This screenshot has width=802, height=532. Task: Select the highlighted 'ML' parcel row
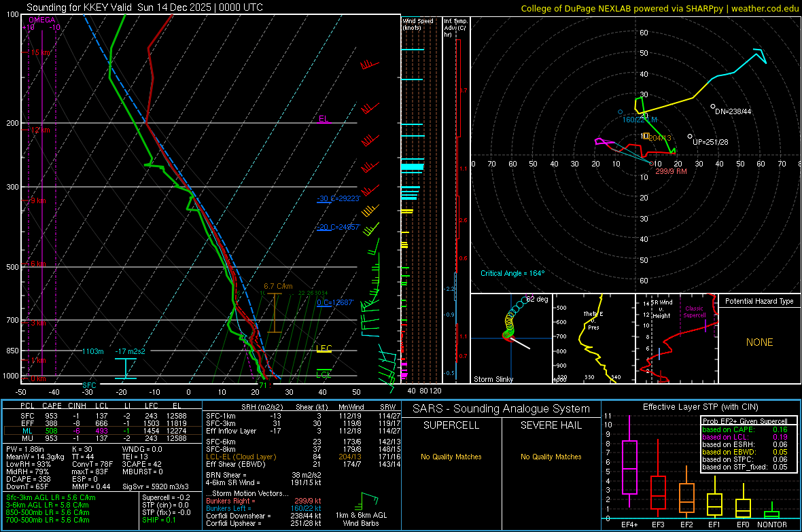pyautogui.click(x=103, y=431)
